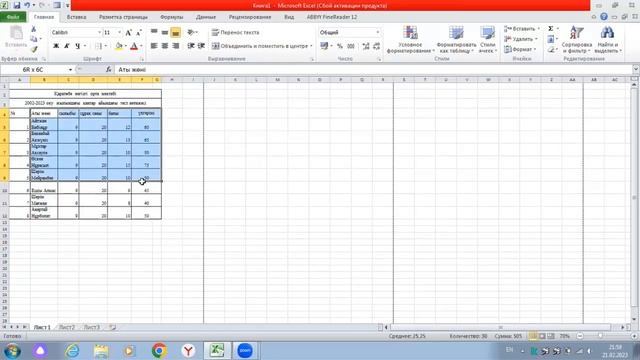Switch to the Рецензирование ribbon tab
The image size is (640, 360).
click(250, 17)
